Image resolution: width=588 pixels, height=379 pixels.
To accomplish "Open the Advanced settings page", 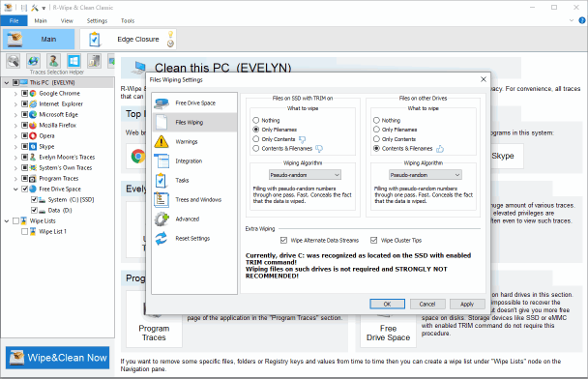I will [194, 219].
